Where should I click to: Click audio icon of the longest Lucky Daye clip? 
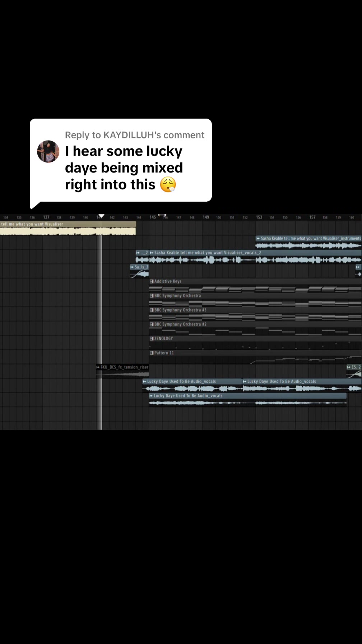coord(151,396)
